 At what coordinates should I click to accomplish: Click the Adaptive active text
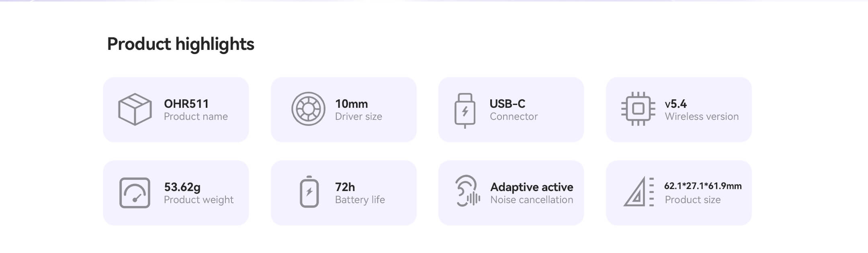[x=532, y=187]
